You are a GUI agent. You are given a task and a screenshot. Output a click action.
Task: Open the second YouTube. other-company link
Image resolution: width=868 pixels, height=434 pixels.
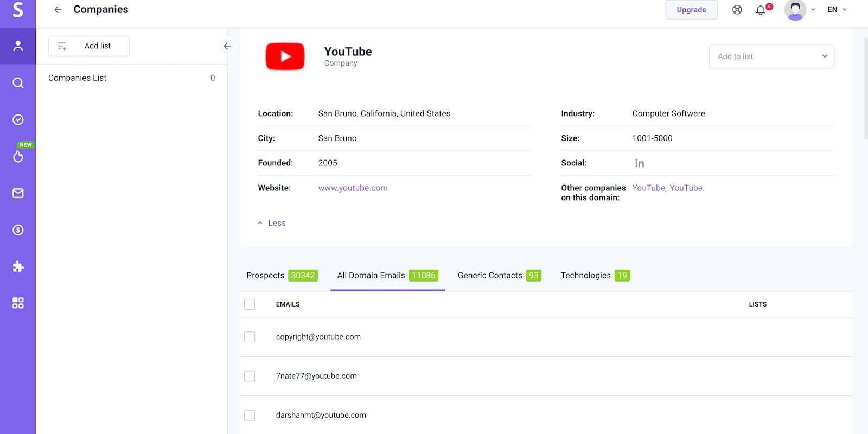(x=687, y=188)
